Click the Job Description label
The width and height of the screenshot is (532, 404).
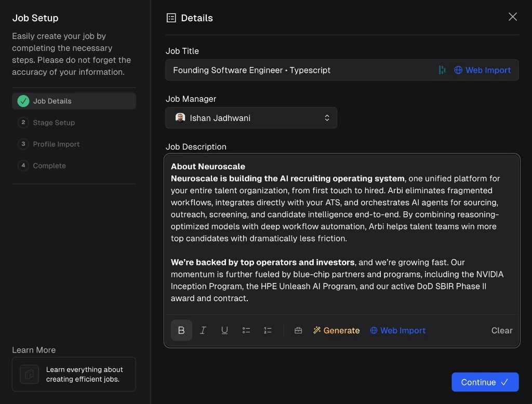tap(196, 147)
